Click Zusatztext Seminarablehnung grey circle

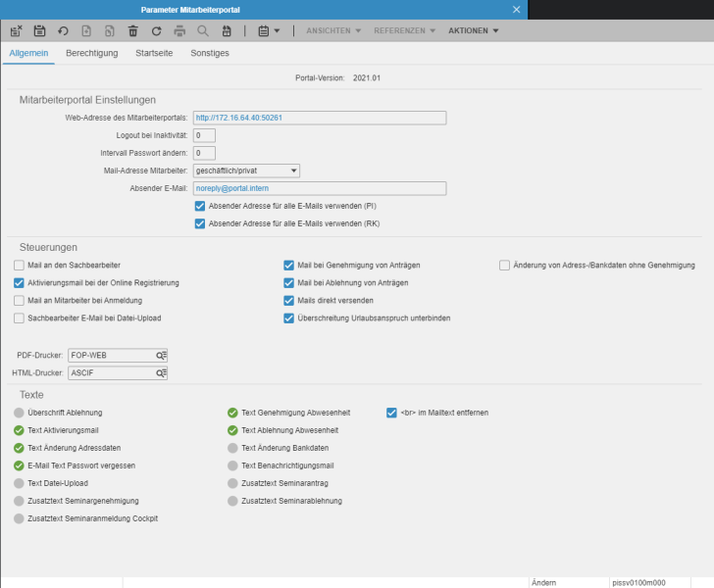(x=232, y=501)
